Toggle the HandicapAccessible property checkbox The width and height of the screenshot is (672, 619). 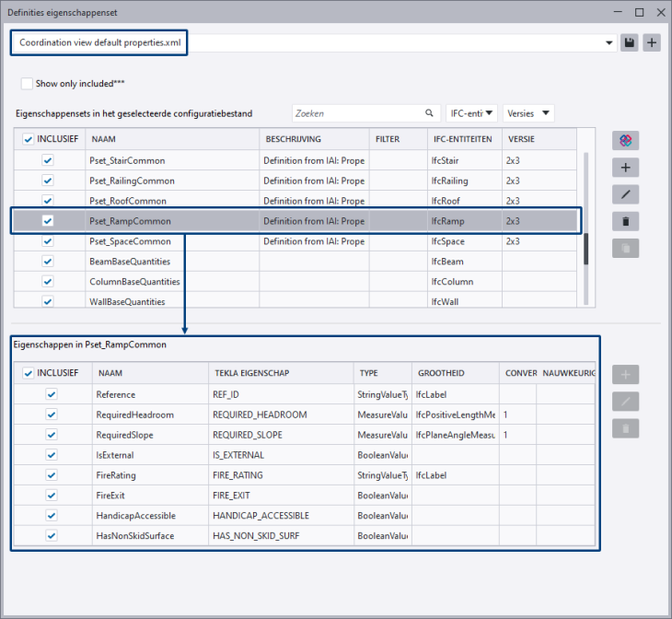(x=52, y=516)
